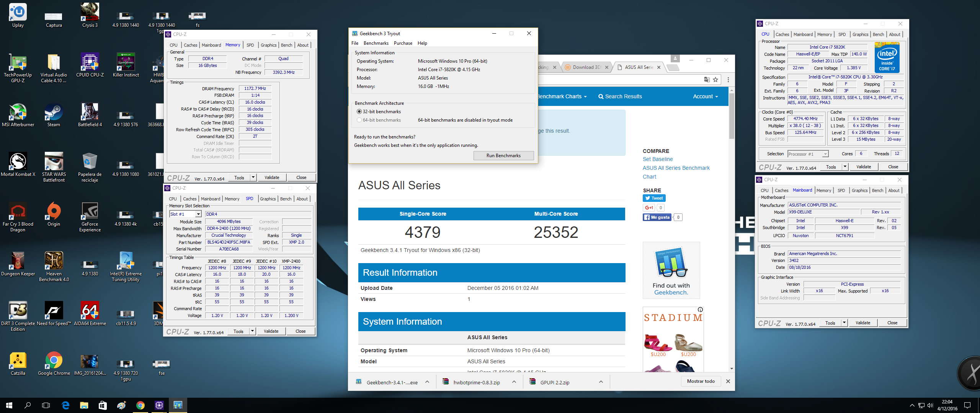980x413 pixels.
Task: Click Mostrar todo downloads button
Action: click(701, 381)
